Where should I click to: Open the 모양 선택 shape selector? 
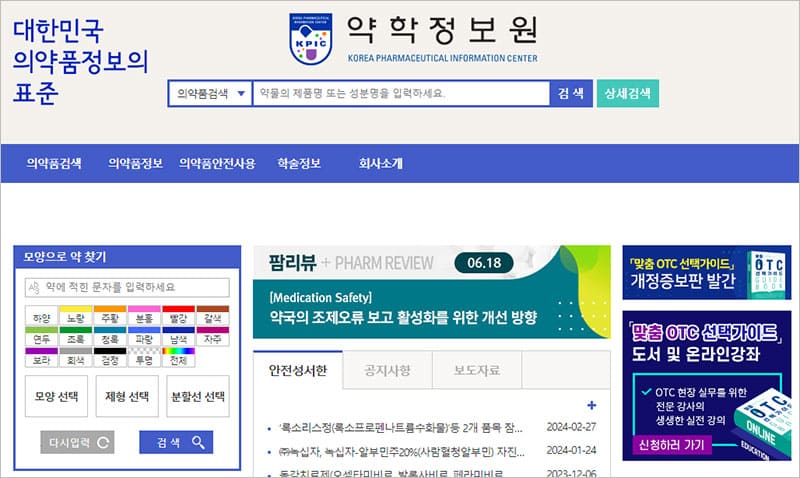(x=58, y=396)
